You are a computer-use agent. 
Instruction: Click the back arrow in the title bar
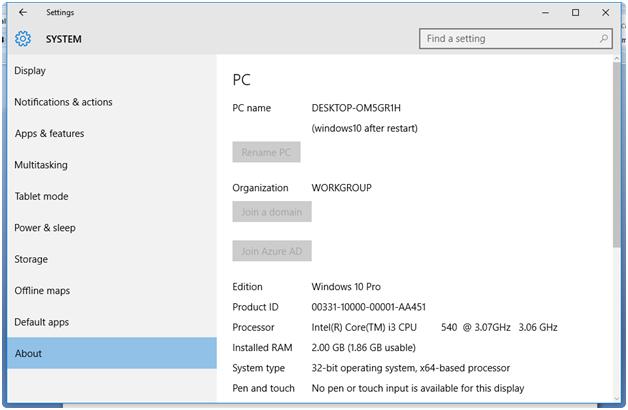[x=22, y=13]
